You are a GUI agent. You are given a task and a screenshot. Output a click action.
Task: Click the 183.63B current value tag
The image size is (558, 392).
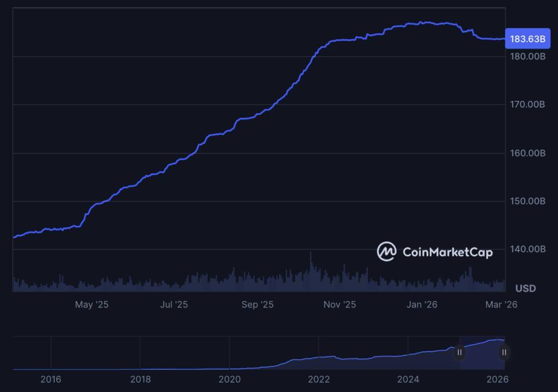tap(526, 39)
